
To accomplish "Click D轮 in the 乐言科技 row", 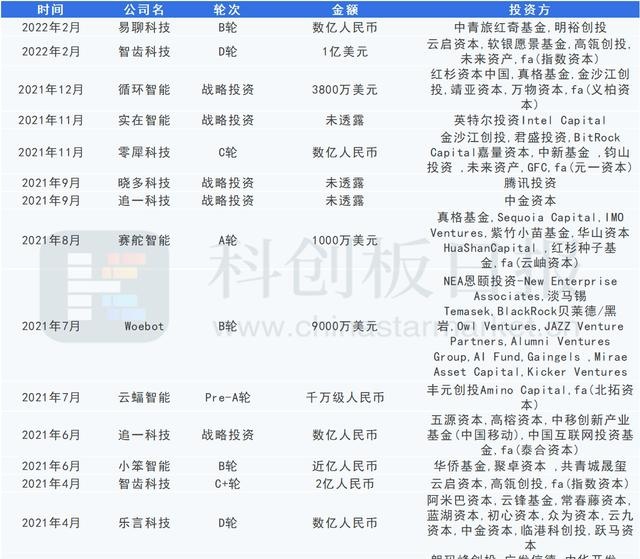I will (227, 522).
